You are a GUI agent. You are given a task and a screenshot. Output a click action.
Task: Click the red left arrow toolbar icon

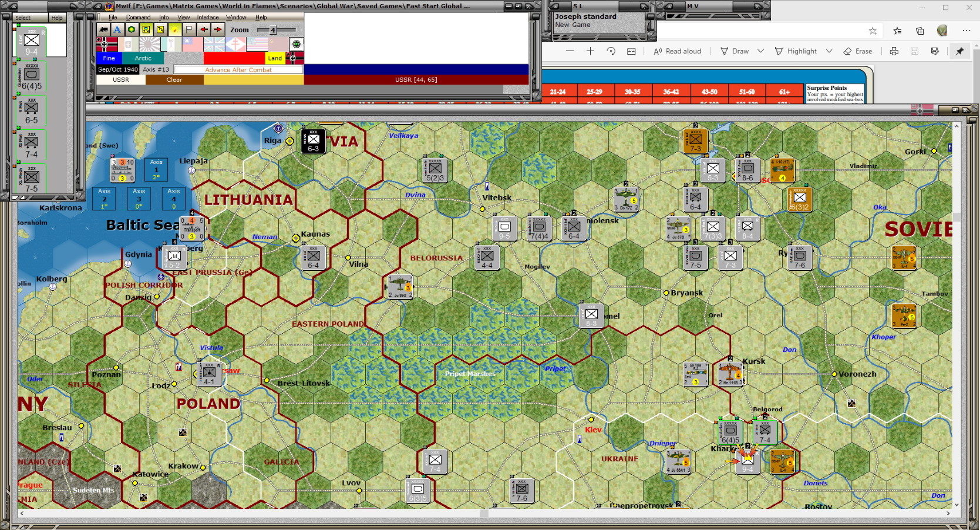204,29
